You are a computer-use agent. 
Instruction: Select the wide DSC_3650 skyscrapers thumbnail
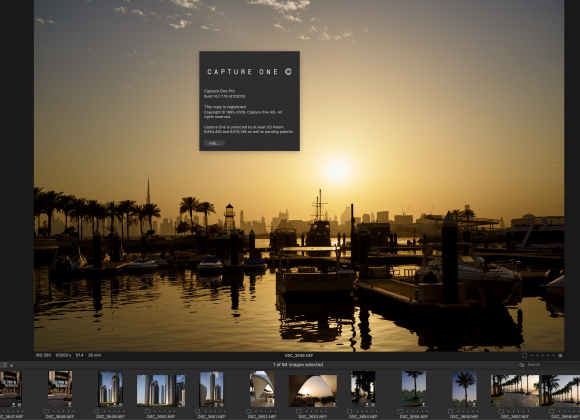[x=161, y=391]
